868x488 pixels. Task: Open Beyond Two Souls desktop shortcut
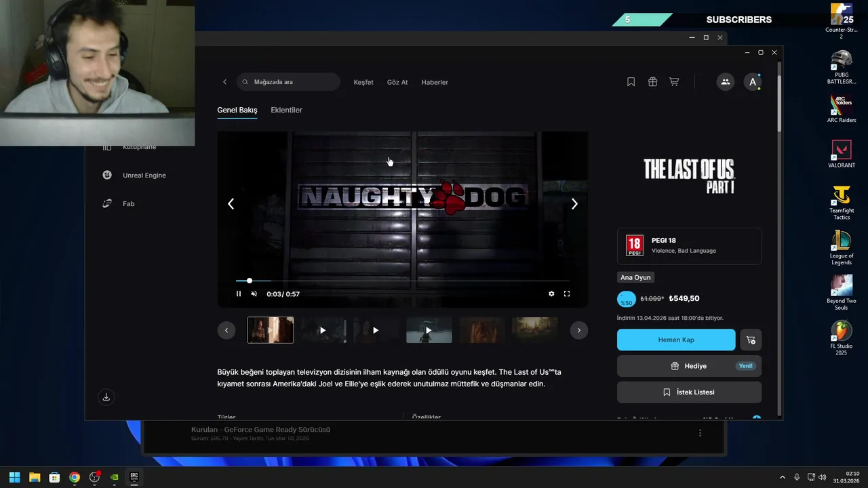(842, 292)
